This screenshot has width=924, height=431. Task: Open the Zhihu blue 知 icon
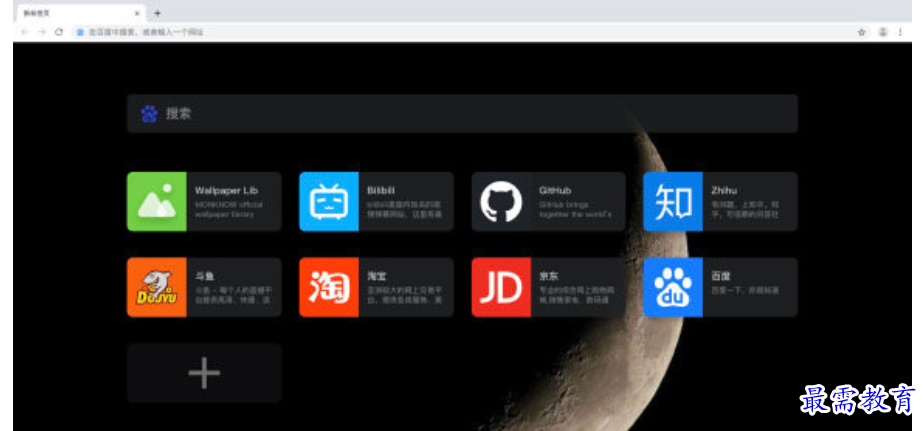coord(673,202)
